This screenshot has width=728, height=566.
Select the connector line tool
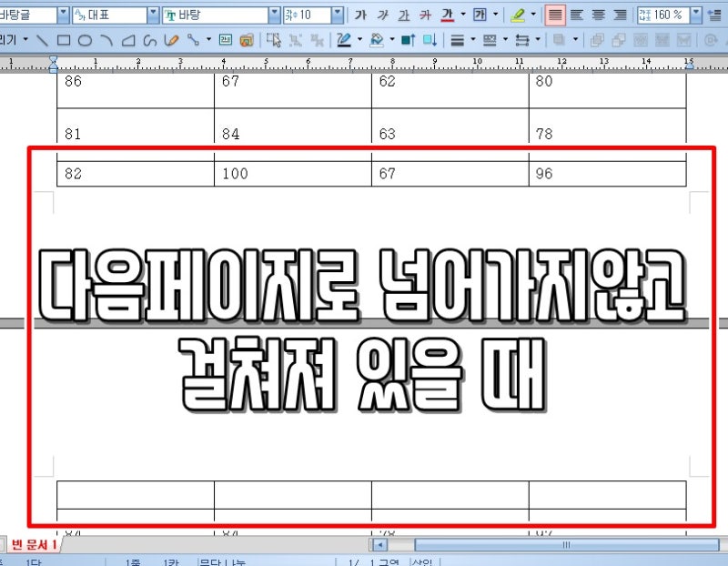[193, 40]
